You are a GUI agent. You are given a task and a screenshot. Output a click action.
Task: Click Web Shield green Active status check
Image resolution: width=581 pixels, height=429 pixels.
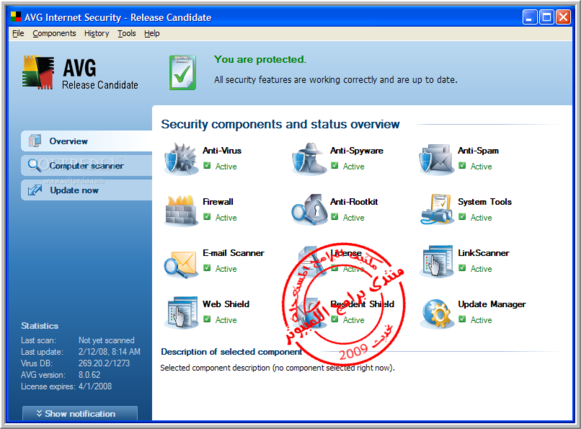click(207, 319)
